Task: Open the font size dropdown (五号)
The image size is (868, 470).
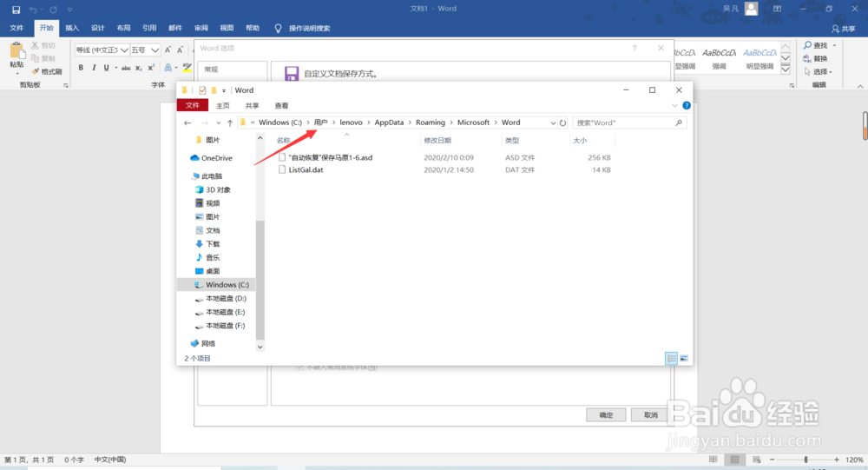Action: (x=155, y=50)
